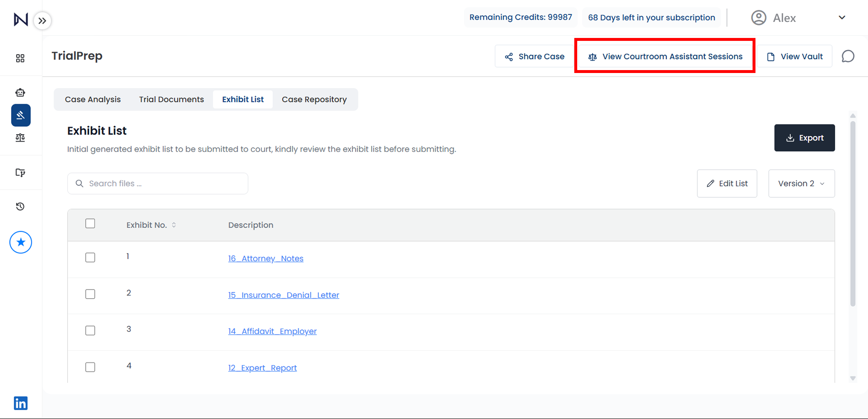Switch to the Case Analysis tab
The width and height of the screenshot is (868, 419).
coord(93,99)
